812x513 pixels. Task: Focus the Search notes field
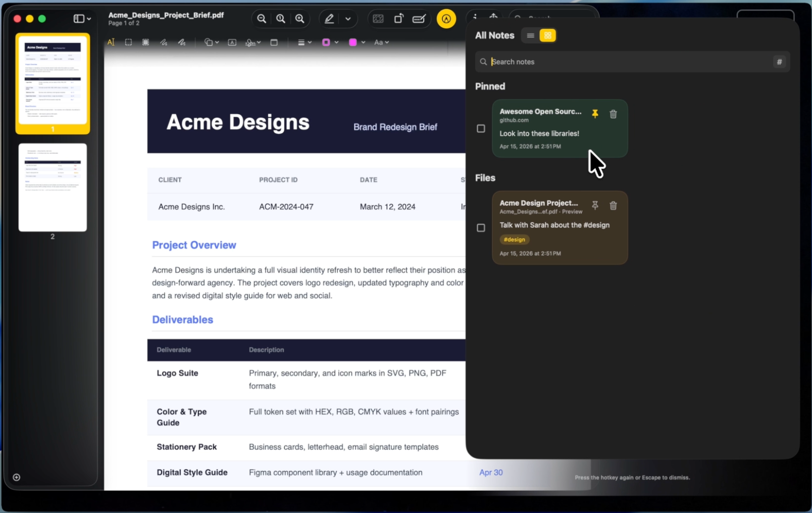(632, 62)
